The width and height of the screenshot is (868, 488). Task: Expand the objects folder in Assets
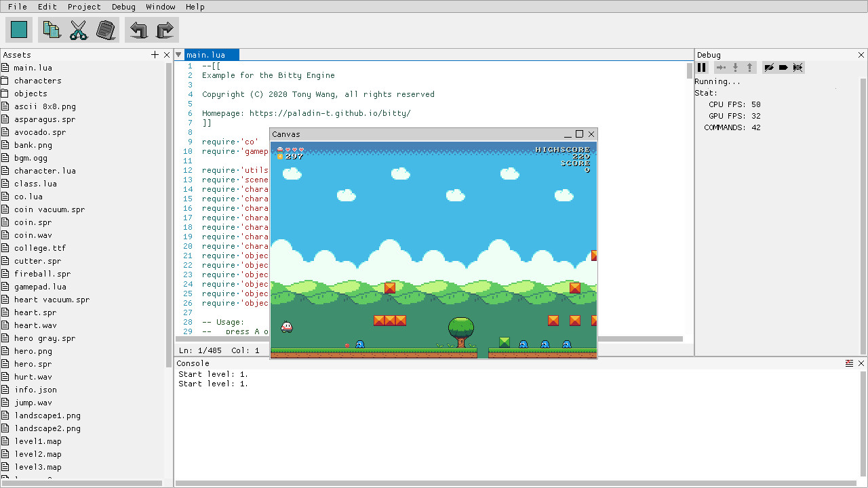pyautogui.click(x=31, y=94)
